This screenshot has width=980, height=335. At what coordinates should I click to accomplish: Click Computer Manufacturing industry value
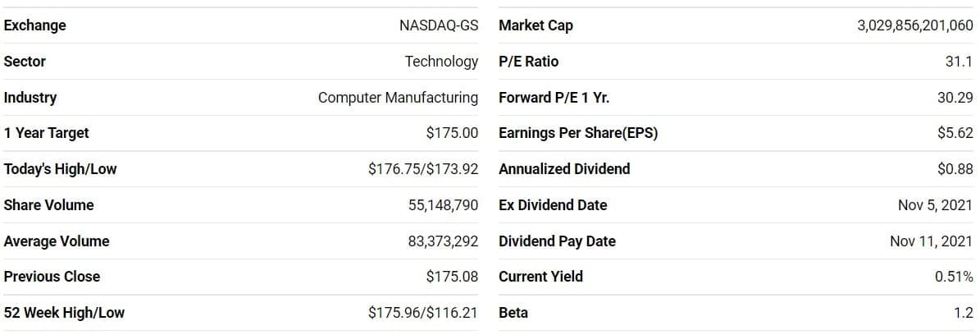(398, 98)
